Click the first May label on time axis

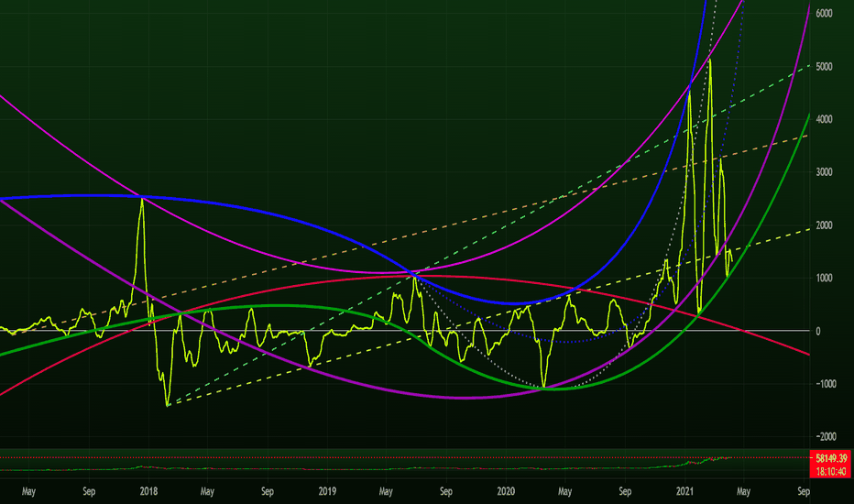[x=28, y=491]
